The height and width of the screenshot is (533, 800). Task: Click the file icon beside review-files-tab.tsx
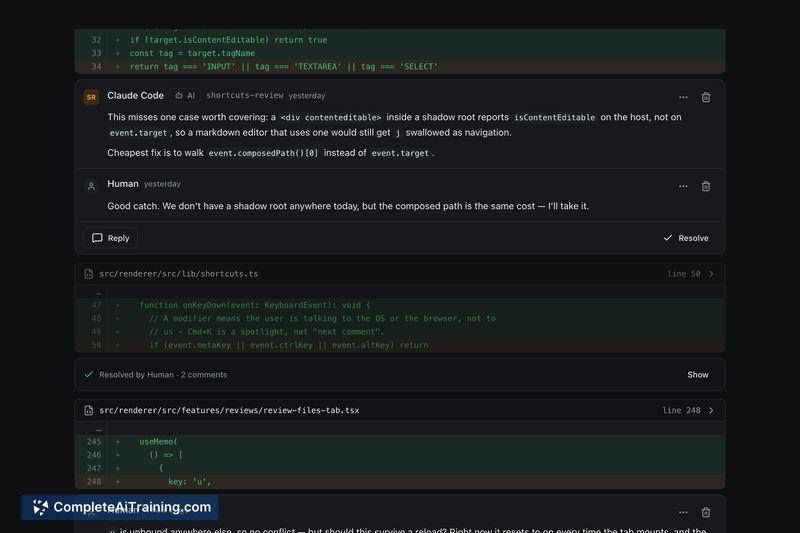pos(89,410)
